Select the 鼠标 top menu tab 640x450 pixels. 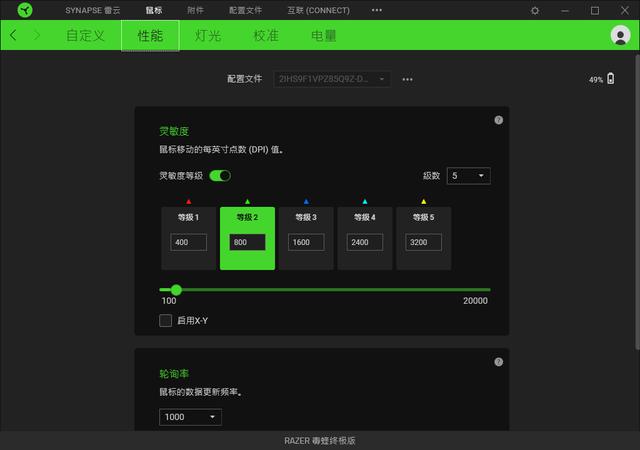(154, 10)
